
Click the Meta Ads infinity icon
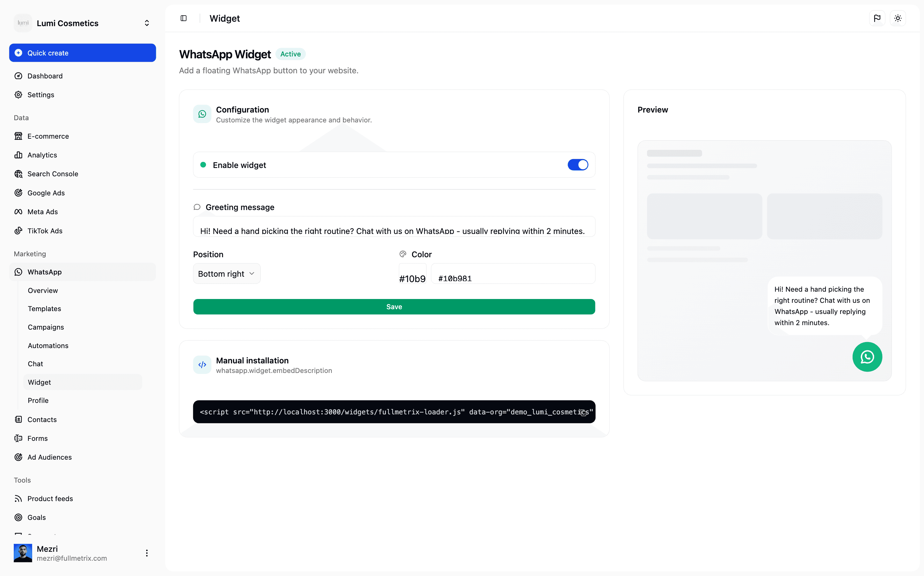18,211
